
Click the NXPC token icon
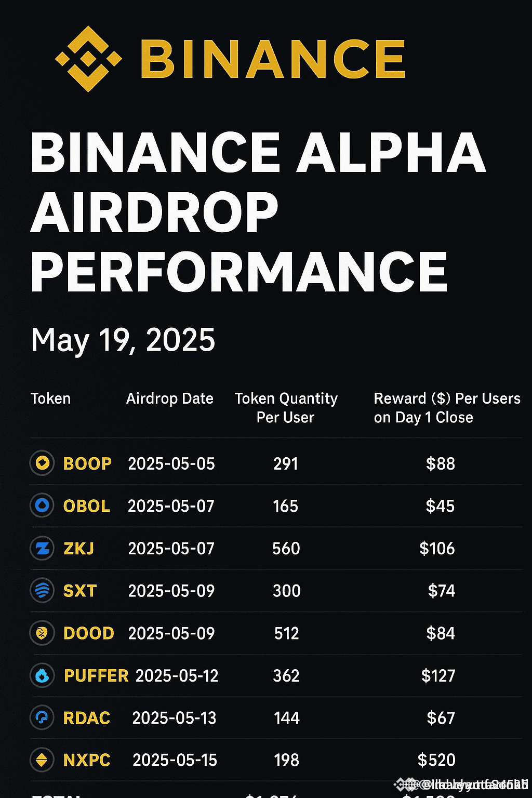coord(42,760)
